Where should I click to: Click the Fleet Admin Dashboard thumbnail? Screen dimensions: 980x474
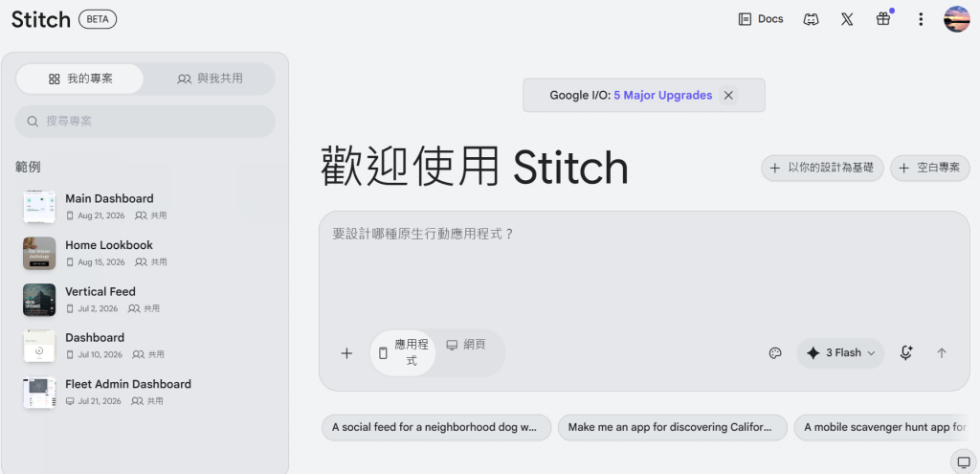(39, 393)
